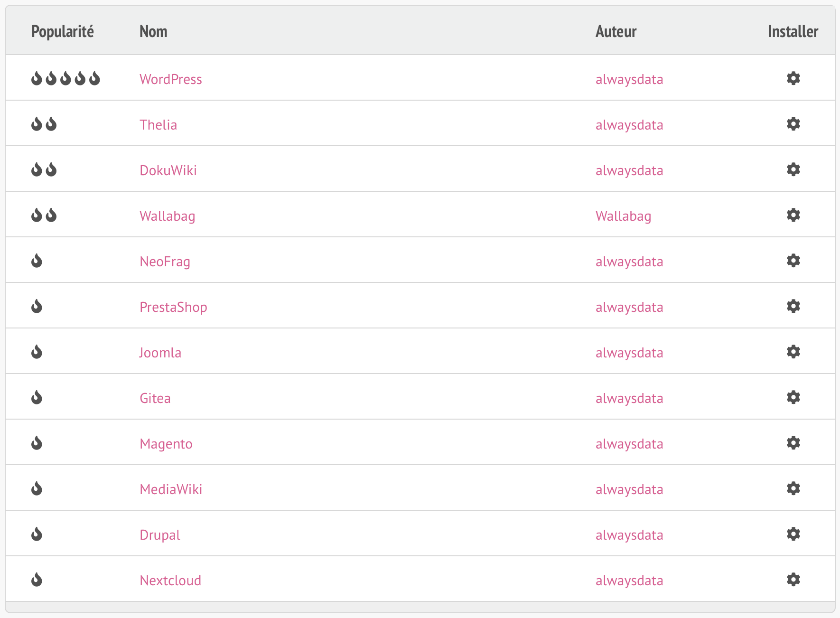Screen dimensions: 840x618
Task: Open the Nextcloud application link
Action: [170, 581]
